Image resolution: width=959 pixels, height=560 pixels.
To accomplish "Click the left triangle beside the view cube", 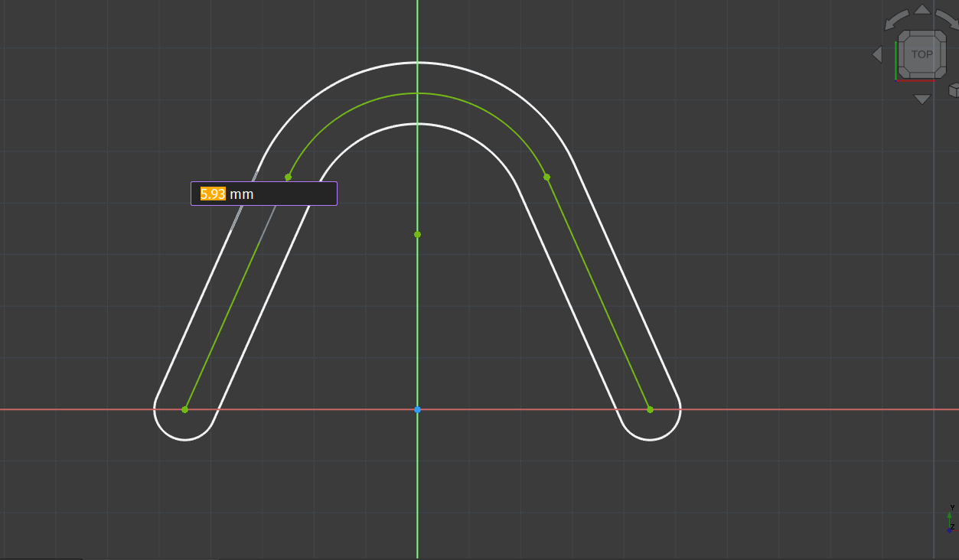I will click(x=876, y=54).
